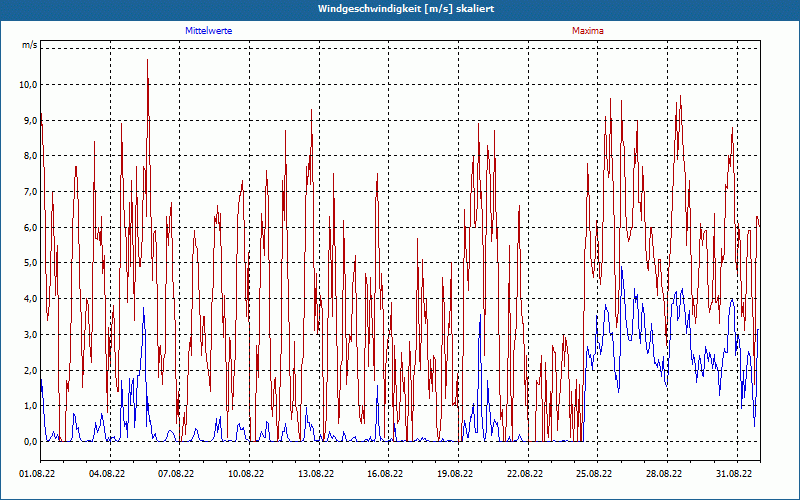Click the '10,0' y-axis value
Image resolution: width=800 pixels, height=500 pixels.
(28, 85)
